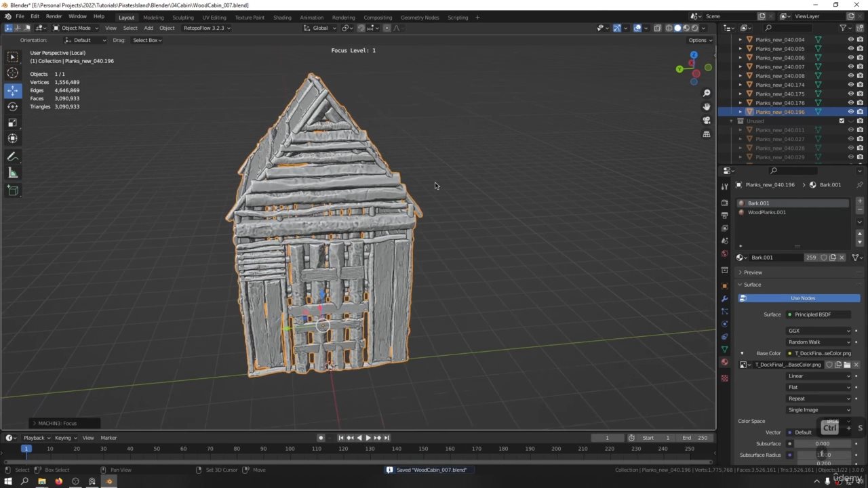Activate the Rotate tool
This screenshot has height=488, width=868.
tap(13, 106)
